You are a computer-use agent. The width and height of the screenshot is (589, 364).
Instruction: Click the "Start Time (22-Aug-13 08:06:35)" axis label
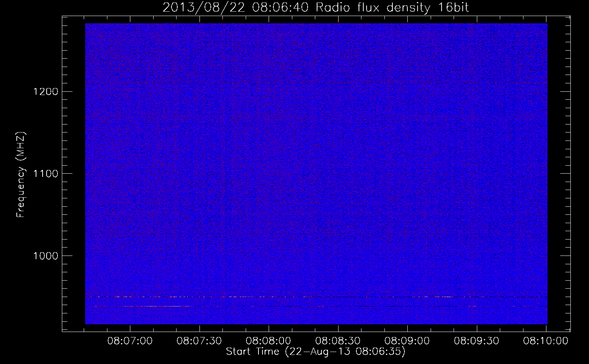(316, 352)
